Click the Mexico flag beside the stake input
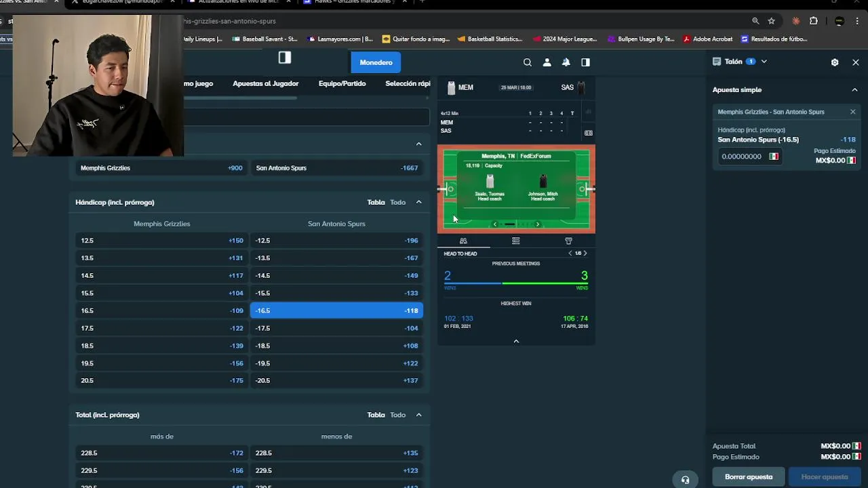 774,157
